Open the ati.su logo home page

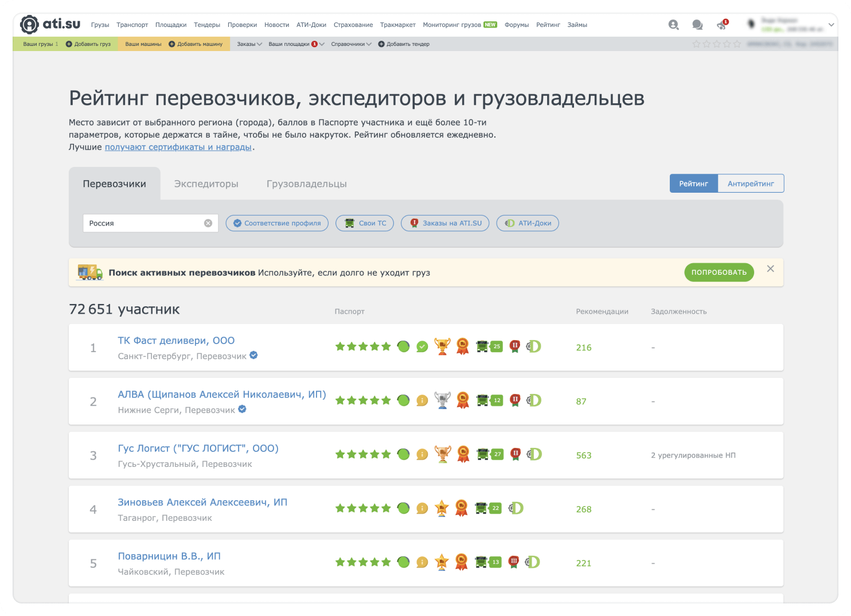[x=50, y=25]
